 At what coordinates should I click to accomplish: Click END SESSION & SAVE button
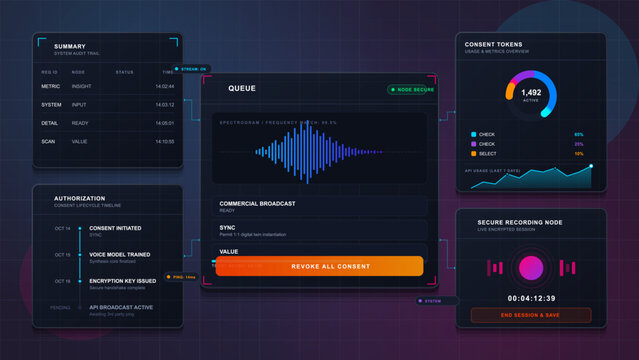click(531, 315)
